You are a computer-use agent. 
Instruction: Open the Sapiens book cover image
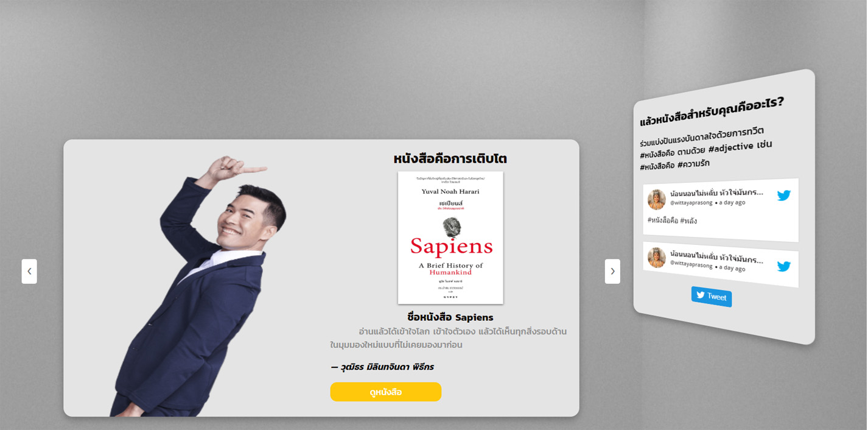coord(450,238)
